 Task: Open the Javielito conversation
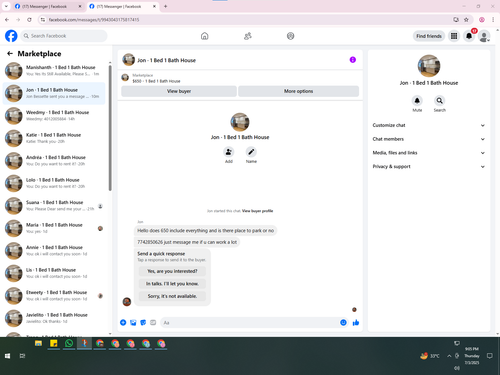(54, 318)
